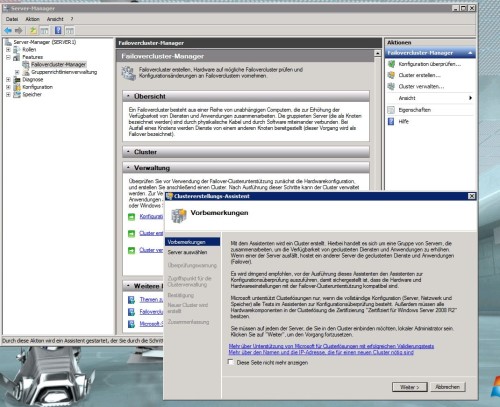Click the web icon beside Microsoft link

[x=132, y=324]
